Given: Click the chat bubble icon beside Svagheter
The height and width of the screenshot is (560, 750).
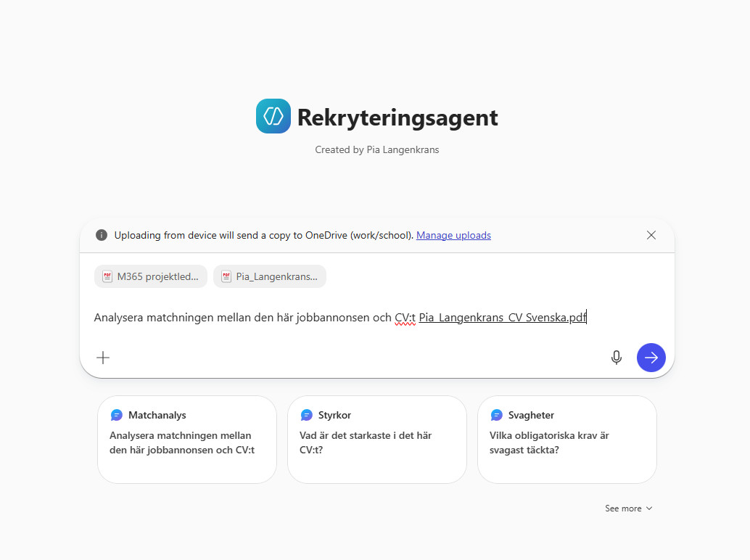Looking at the screenshot, I should tap(497, 416).
